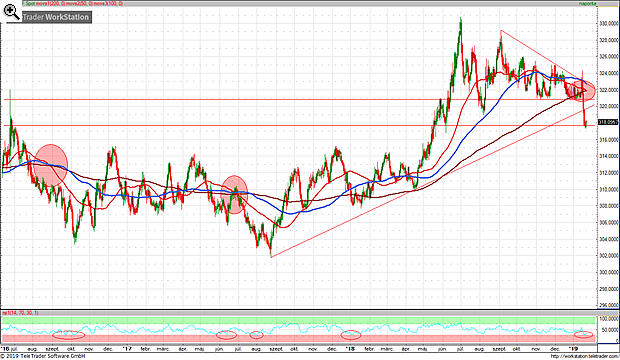Click the RSI 100.0000 axis label
The width and height of the screenshot is (620, 360).
point(609,318)
